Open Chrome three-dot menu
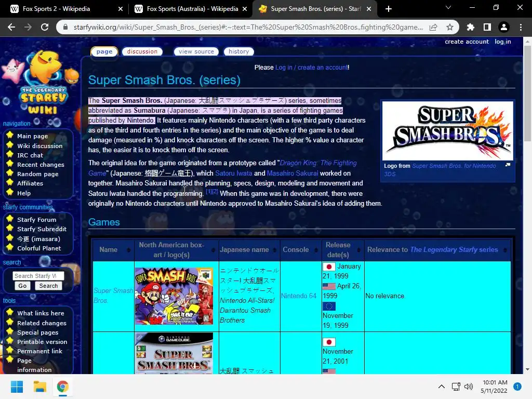Screen dimensions: 532x399 [x=521, y=27]
